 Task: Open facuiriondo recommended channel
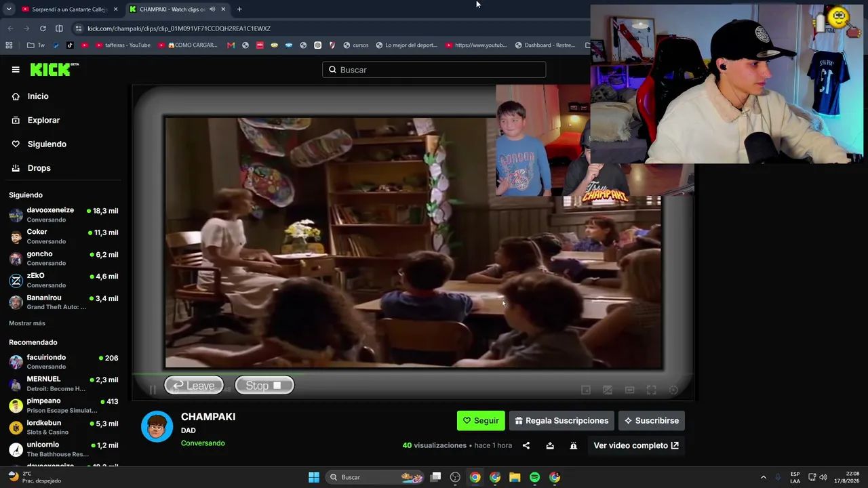(x=63, y=362)
